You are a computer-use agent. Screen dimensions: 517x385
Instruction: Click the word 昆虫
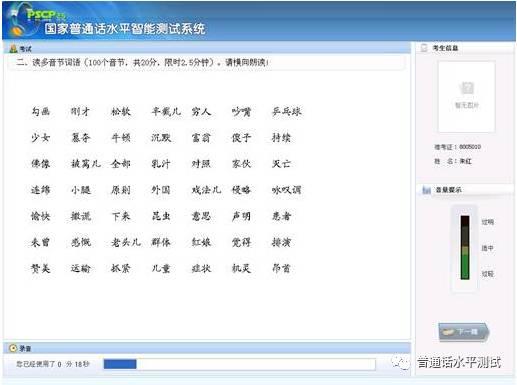pos(161,216)
